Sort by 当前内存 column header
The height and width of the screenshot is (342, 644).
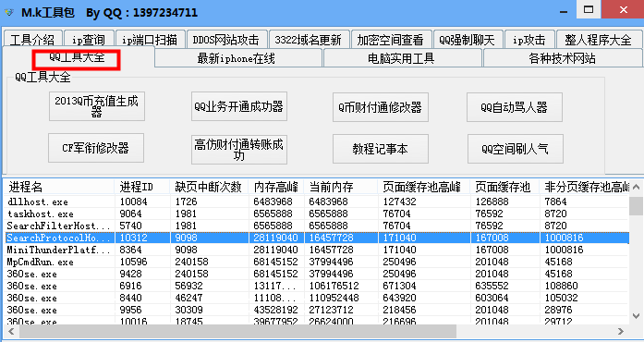click(x=341, y=187)
